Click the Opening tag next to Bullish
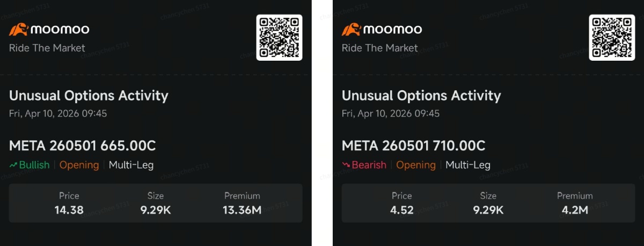Viewport: 644px width, 246px height. (79, 165)
